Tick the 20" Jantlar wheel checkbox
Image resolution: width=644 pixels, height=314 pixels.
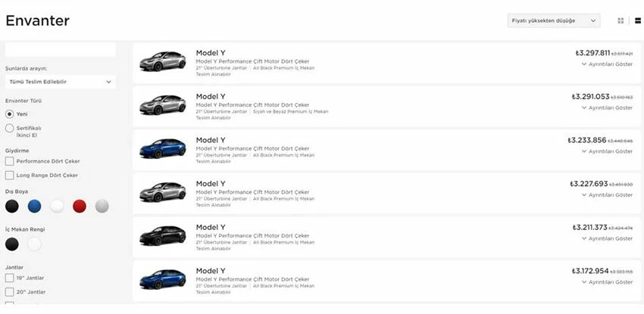pyautogui.click(x=9, y=292)
